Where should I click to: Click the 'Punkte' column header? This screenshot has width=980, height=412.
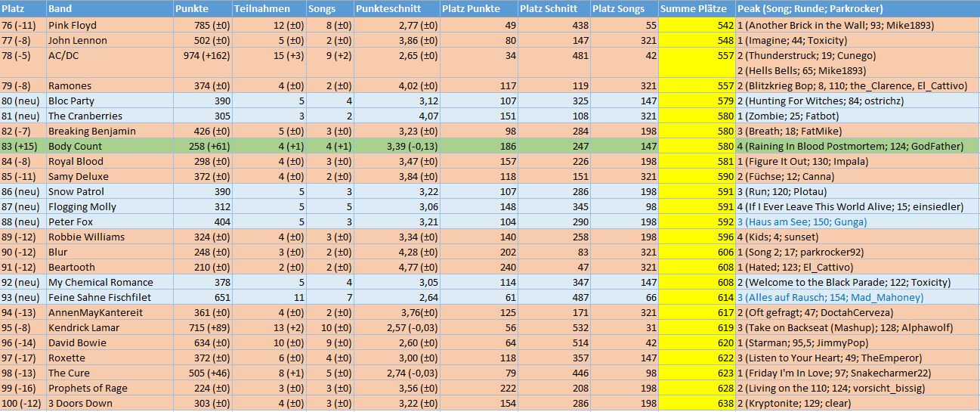[202, 9]
